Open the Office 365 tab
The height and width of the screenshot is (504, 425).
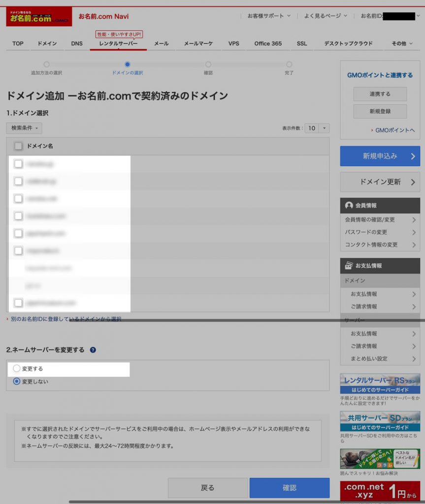pyautogui.click(x=268, y=43)
